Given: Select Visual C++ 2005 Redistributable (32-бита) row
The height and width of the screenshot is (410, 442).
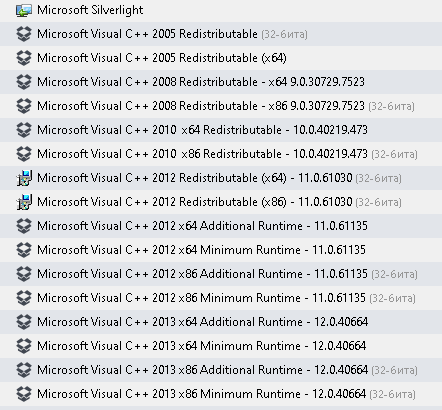Looking at the screenshot, I should pos(221,34).
